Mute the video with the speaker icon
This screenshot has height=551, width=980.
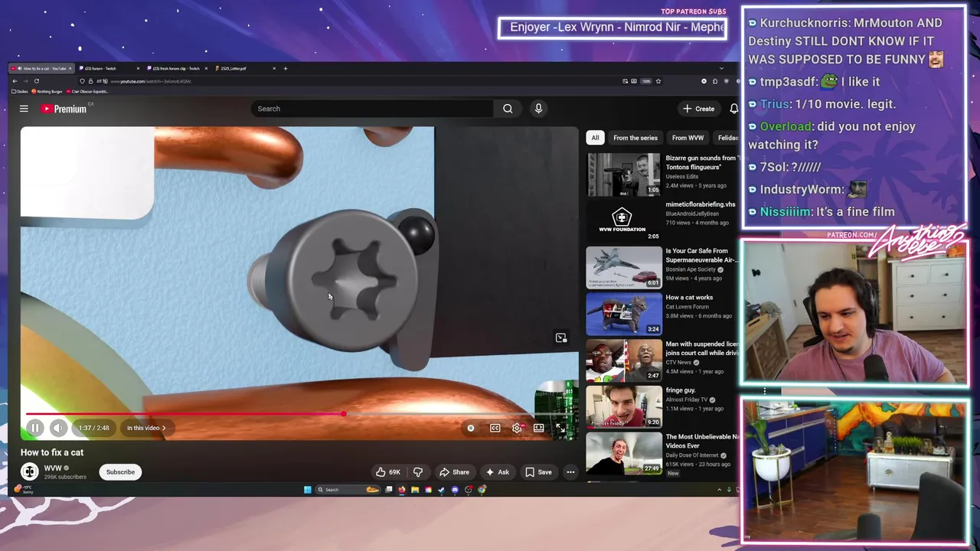tap(58, 428)
